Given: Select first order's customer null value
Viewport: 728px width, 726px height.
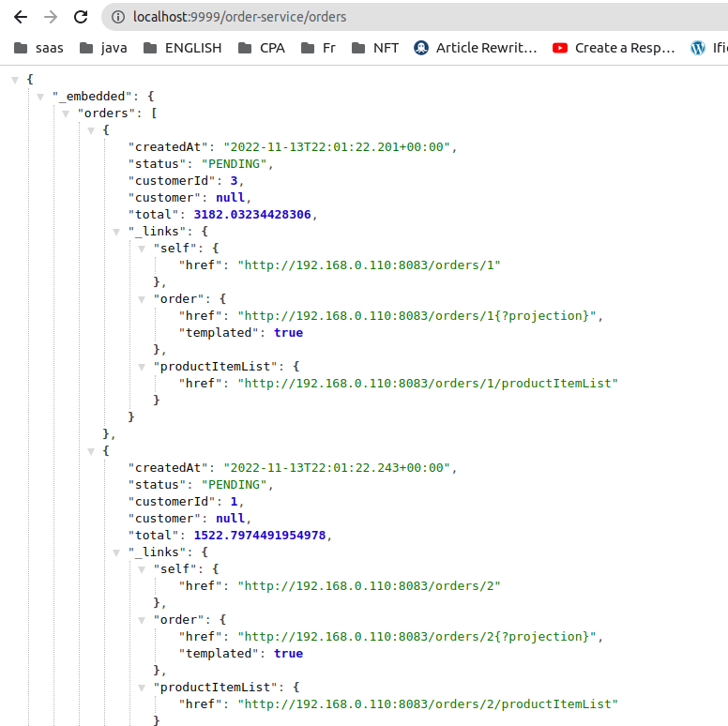Looking at the screenshot, I should (x=230, y=198).
